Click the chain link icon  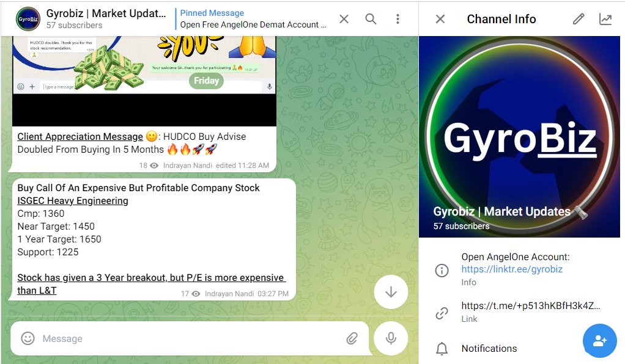click(442, 313)
